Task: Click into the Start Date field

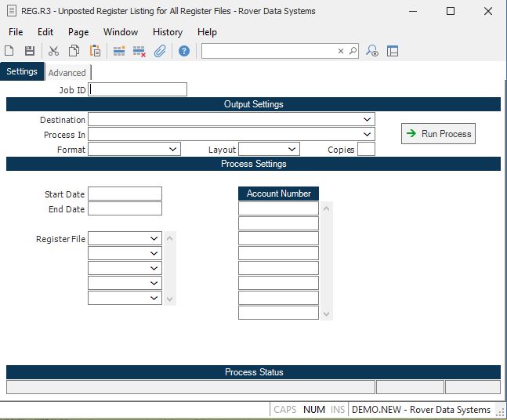Action: tap(125, 194)
